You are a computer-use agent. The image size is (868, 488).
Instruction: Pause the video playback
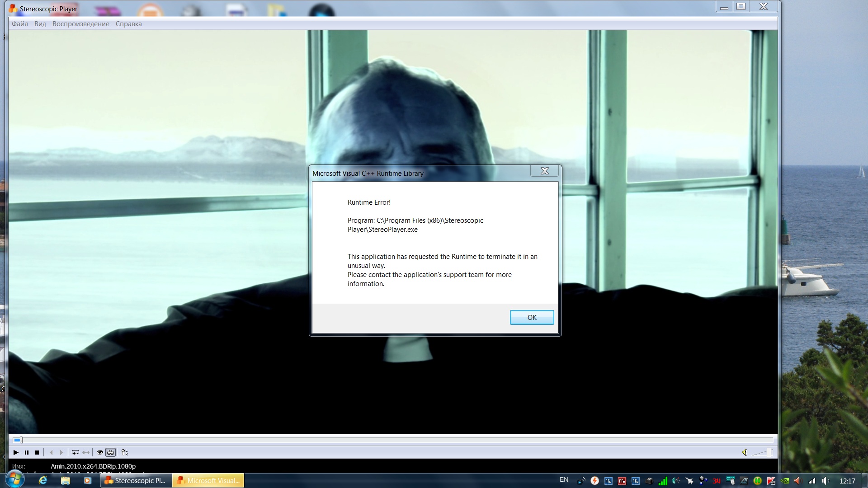click(27, 452)
